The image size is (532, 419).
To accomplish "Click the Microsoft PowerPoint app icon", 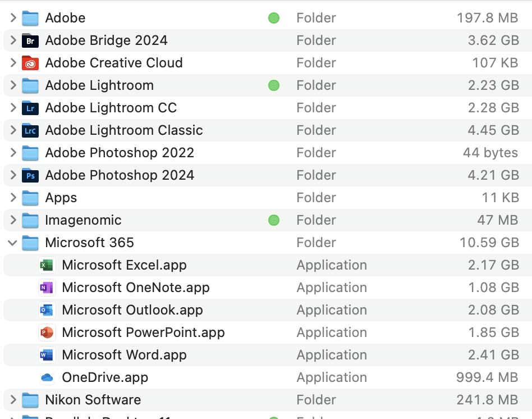I will (x=47, y=333).
